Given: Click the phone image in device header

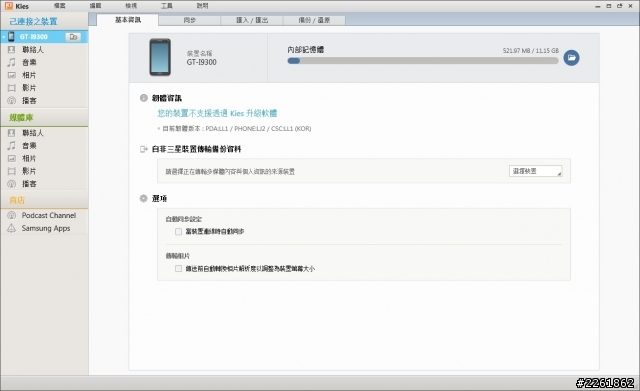Looking at the screenshot, I should click(160, 57).
